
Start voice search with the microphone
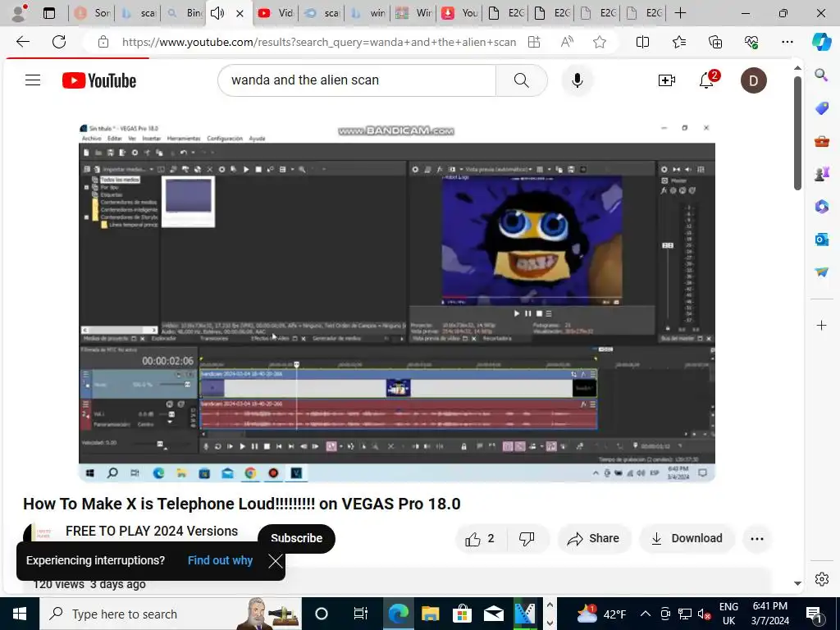click(x=577, y=80)
